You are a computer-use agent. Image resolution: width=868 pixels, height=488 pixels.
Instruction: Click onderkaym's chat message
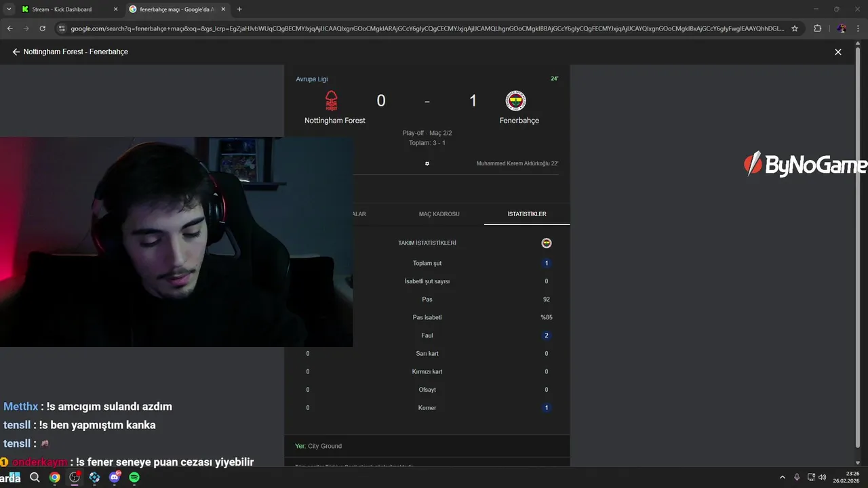(127, 462)
